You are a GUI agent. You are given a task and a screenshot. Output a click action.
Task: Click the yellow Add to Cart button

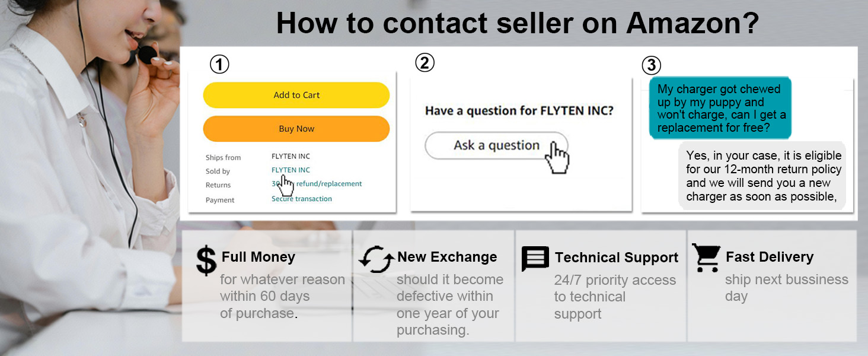tap(296, 95)
